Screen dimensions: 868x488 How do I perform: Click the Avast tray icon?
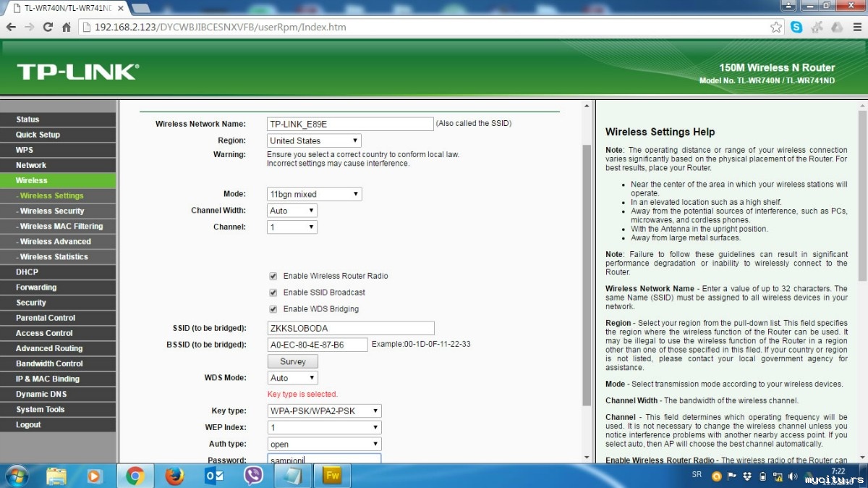pos(716,476)
